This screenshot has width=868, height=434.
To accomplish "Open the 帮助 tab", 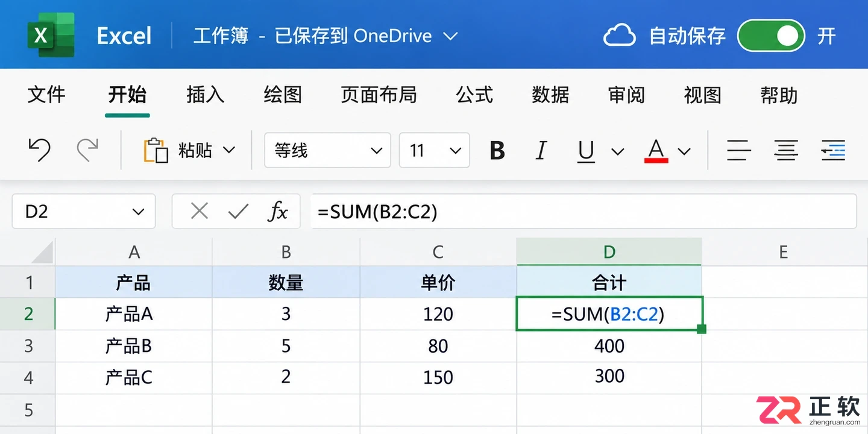I will tap(779, 95).
